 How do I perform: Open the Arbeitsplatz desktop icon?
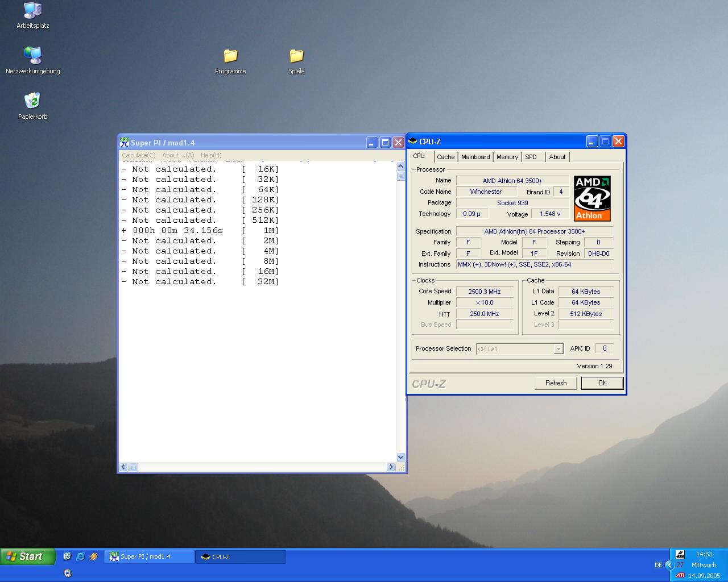(32, 15)
